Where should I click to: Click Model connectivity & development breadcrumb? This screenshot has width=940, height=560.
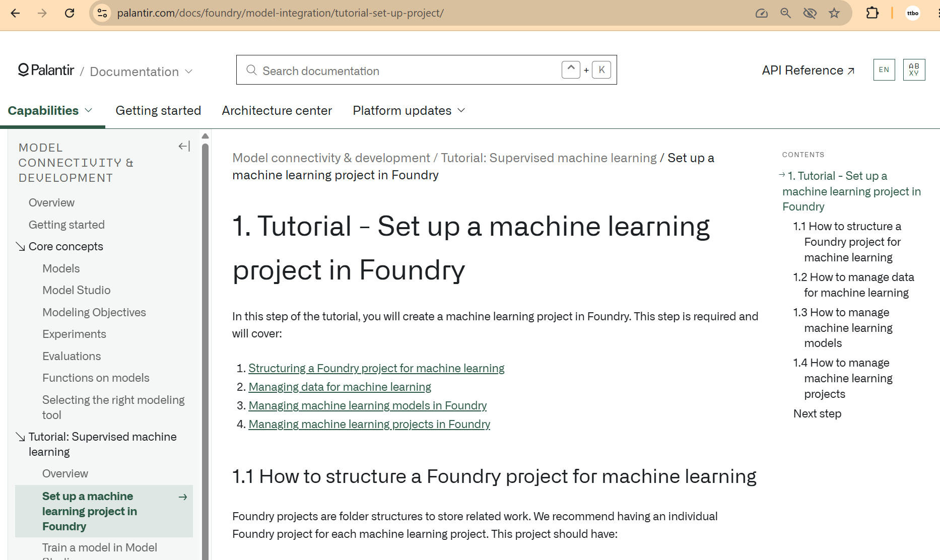pos(331,158)
